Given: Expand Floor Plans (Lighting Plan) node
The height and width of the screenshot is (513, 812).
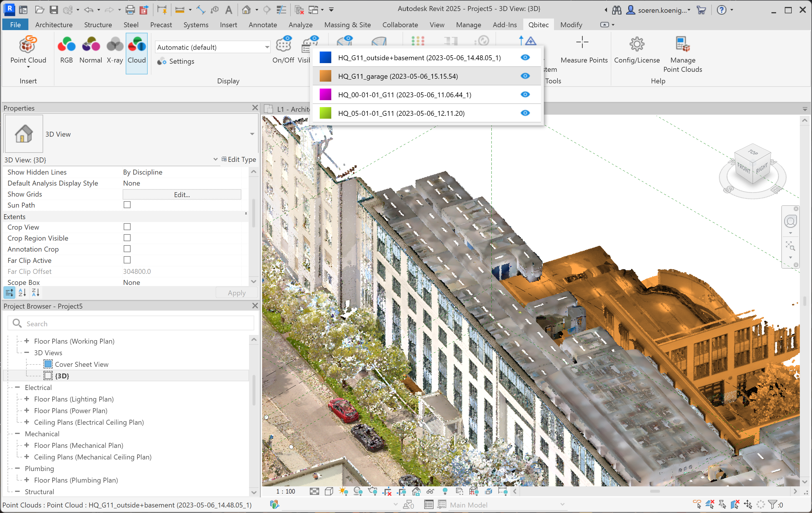Looking at the screenshot, I should click(27, 399).
